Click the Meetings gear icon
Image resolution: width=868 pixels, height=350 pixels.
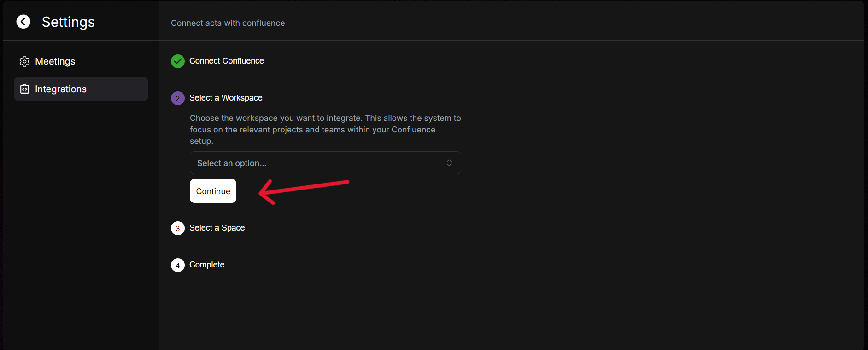coord(25,61)
